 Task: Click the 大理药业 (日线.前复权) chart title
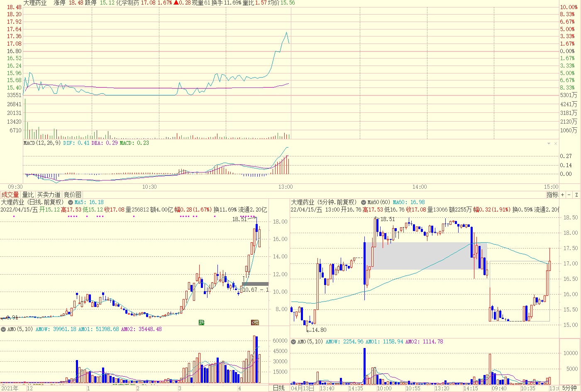point(32,202)
